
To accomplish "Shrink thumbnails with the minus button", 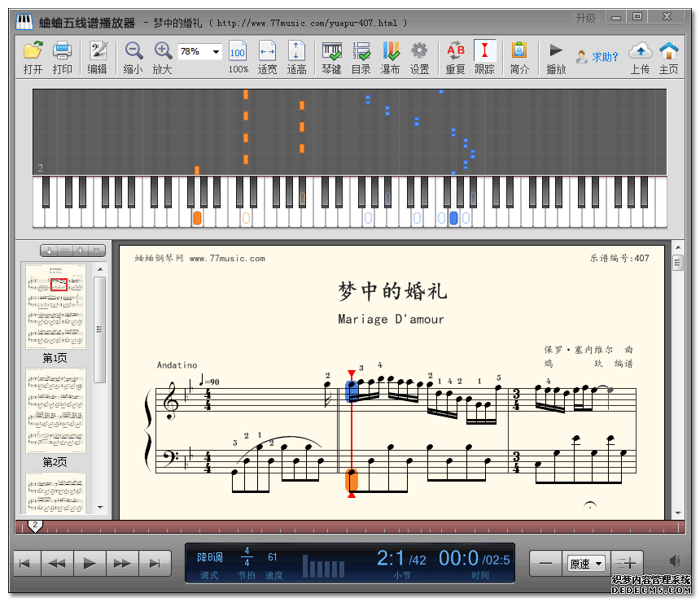I will tap(65, 251).
